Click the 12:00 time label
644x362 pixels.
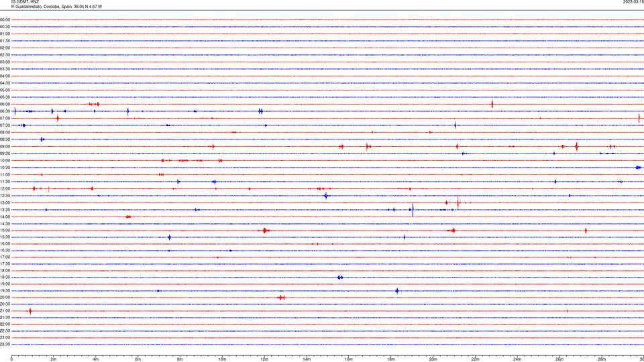pos(5,189)
